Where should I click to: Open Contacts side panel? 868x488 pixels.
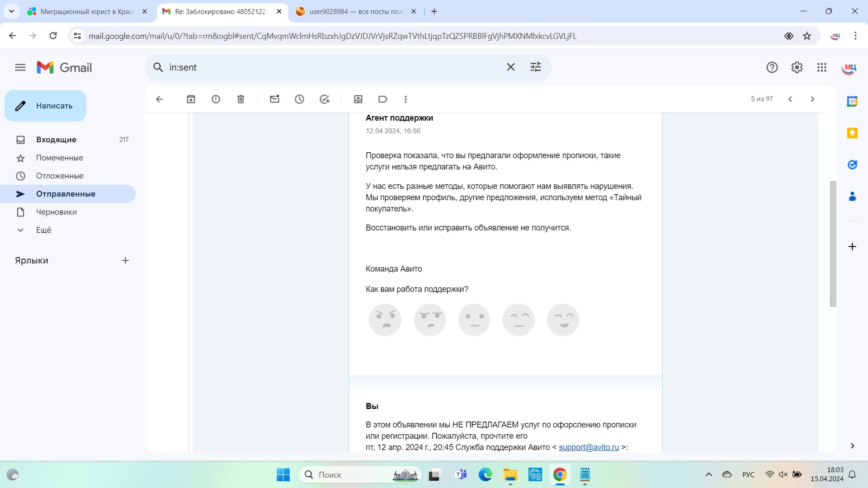pos(852,197)
